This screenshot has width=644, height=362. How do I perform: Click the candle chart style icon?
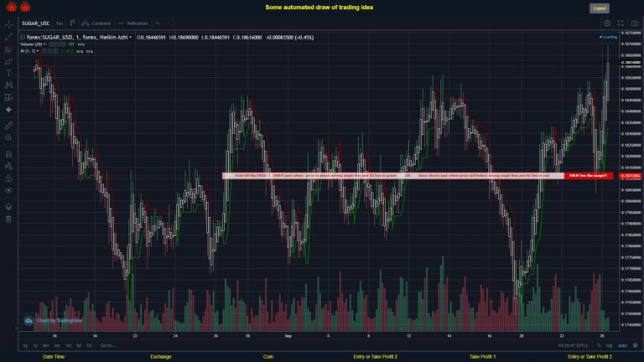coord(72,23)
